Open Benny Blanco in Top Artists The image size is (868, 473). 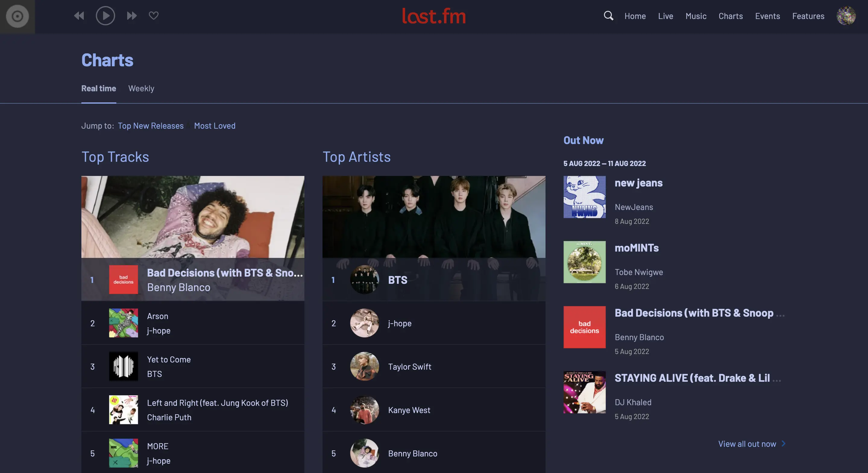coord(412,453)
